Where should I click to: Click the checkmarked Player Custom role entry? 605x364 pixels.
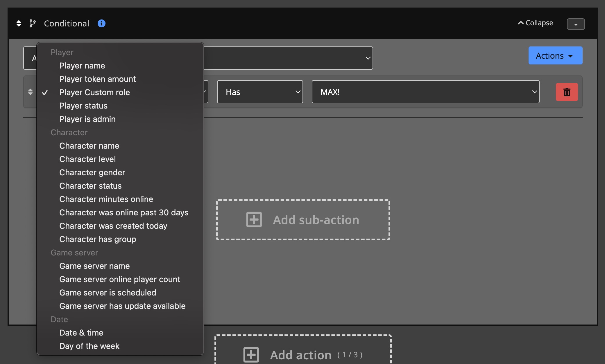(x=95, y=92)
